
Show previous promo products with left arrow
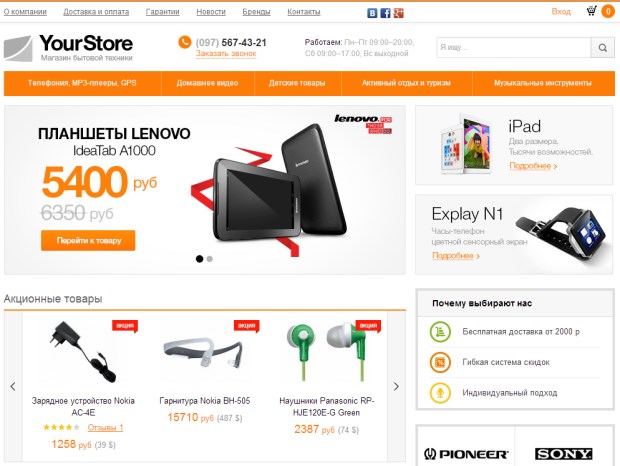(13, 387)
